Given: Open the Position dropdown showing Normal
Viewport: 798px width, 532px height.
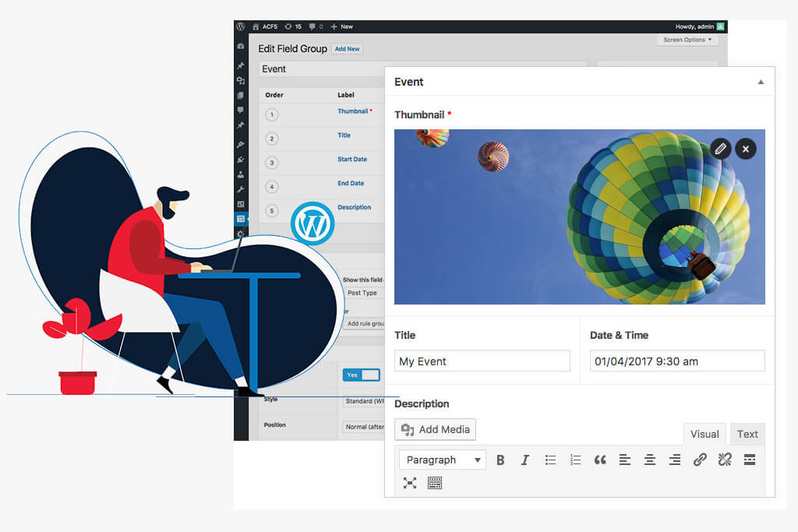Looking at the screenshot, I should click(x=364, y=427).
